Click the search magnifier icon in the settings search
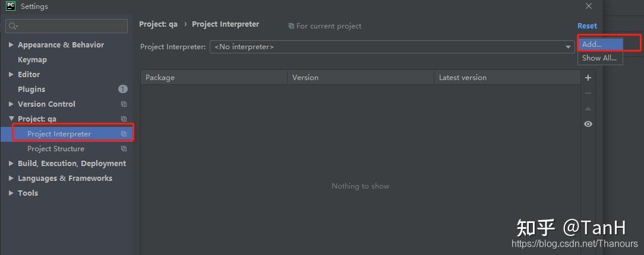Viewport: 644px width, 255px height. [14, 26]
